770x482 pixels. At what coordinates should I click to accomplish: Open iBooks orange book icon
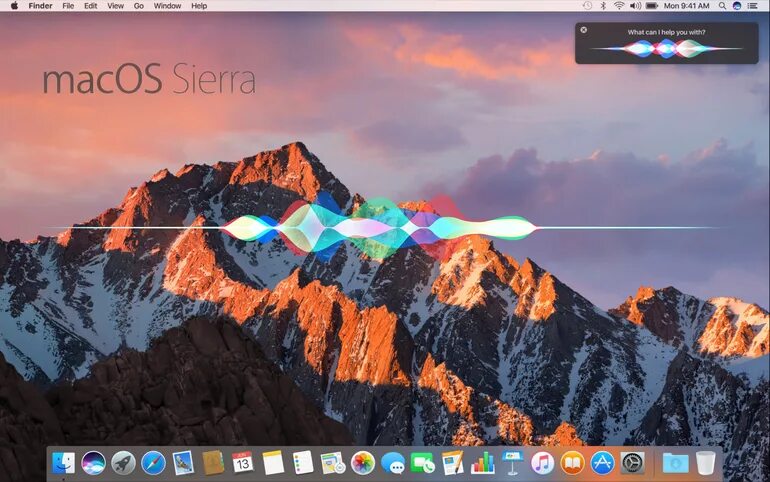tap(573, 463)
